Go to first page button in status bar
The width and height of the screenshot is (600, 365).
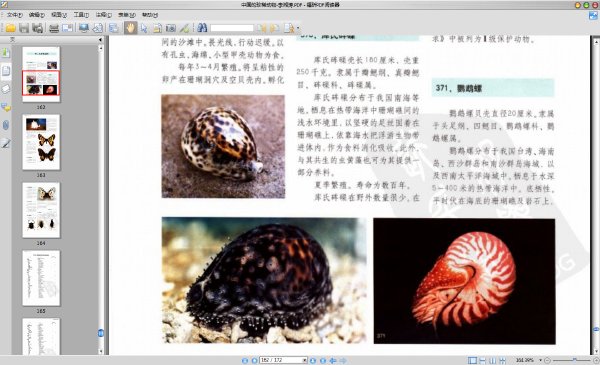(245, 360)
